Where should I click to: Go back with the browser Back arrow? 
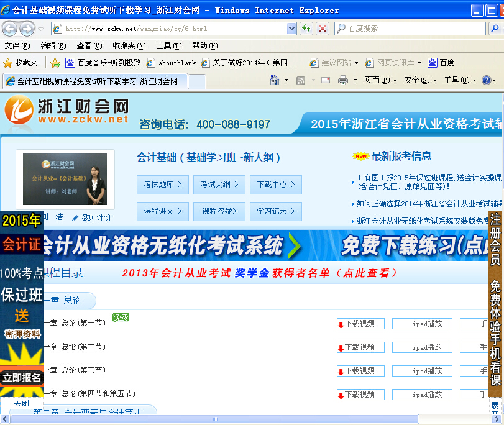coord(10,29)
